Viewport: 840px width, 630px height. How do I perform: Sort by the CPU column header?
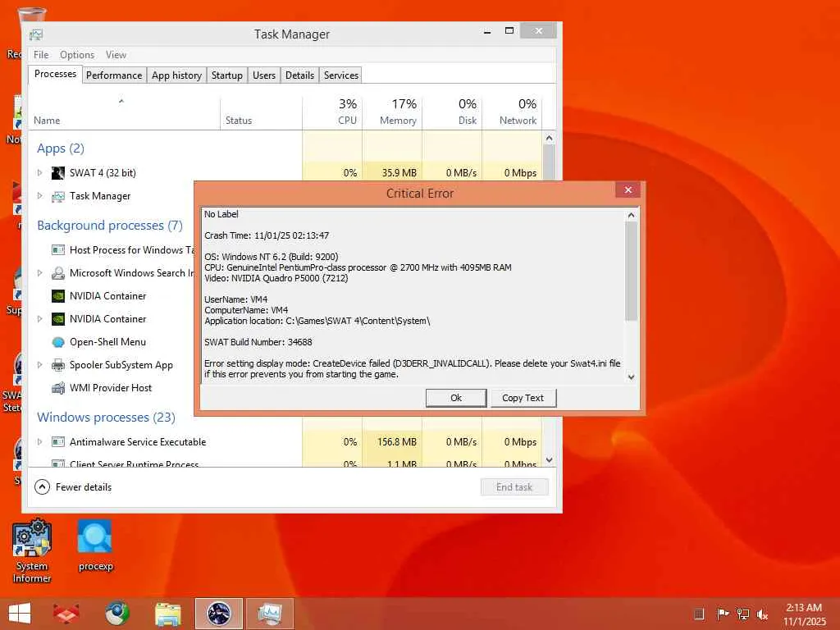coord(333,113)
